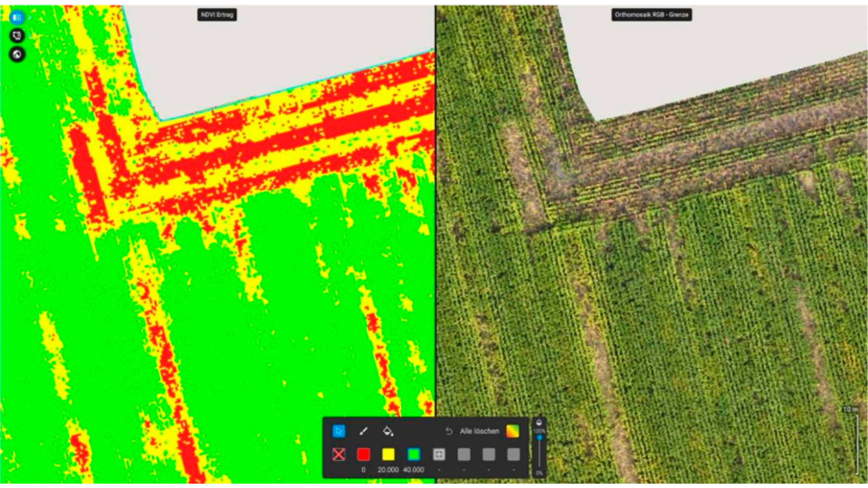Image resolution: width=868 pixels, height=488 pixels.
Task: Click the opacity drop icon above slider
Action: point(539,422)
